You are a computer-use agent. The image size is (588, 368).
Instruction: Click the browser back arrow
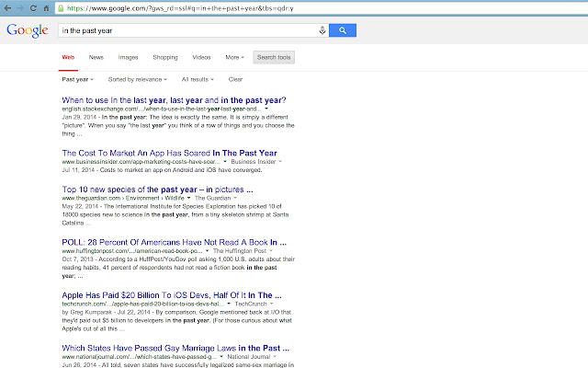[8, 7]
